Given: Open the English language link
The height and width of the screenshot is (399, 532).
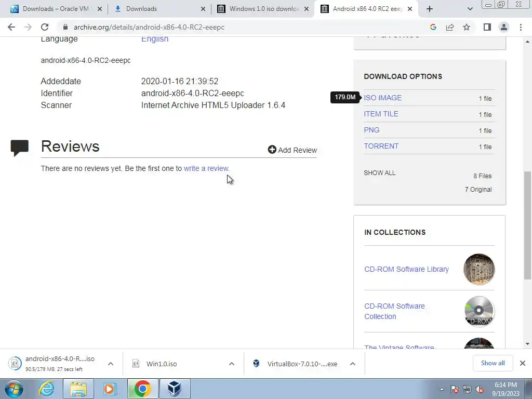Looking at the screenshot, I should [155, 38].
